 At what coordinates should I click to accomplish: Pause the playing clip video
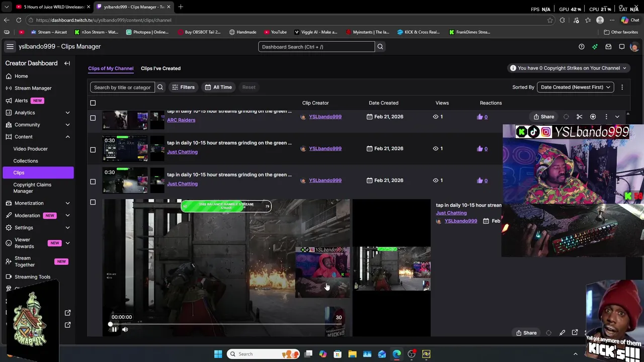(x=114, y=329)
